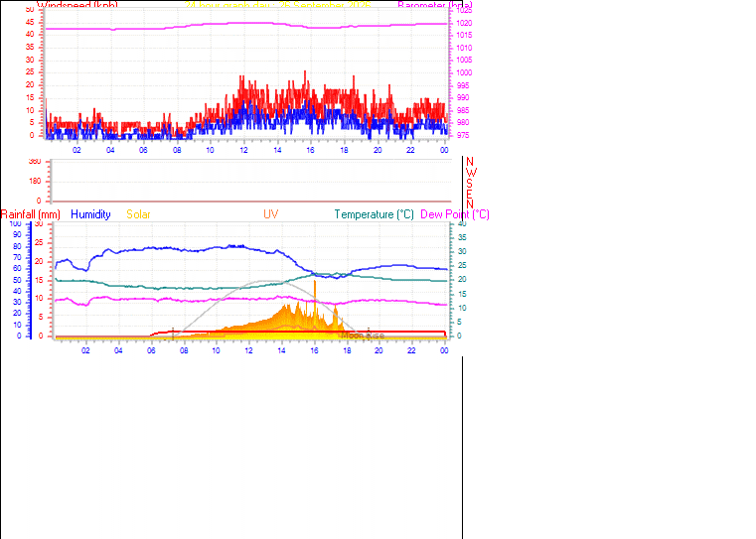Viewport: 756px width, 539px height.
Task: Click the Windspeed (kph) axis title
Action: pyautogui.click(x=77, y=5)
